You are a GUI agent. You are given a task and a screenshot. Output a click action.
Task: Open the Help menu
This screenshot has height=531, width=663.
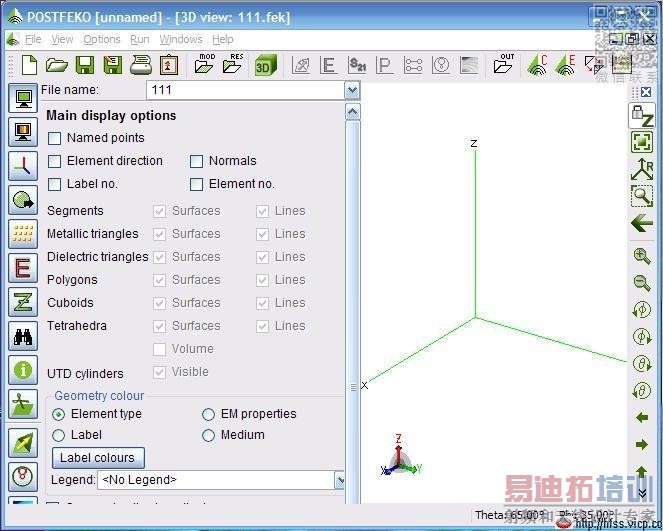[x=222, y=39]
